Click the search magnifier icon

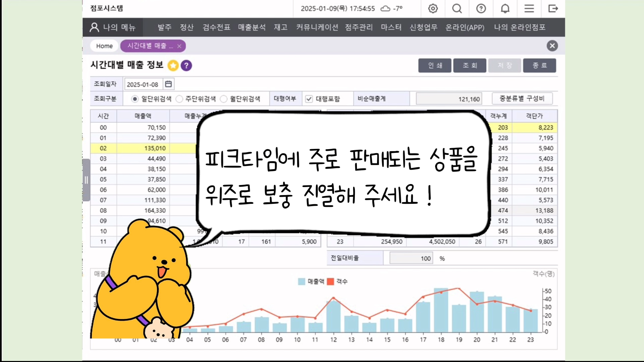[x=457, y=8]
